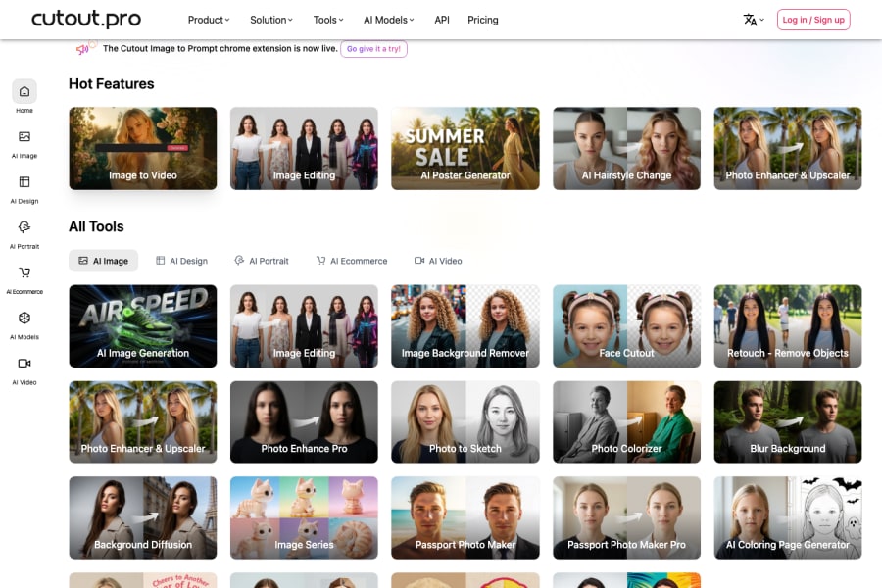The height and width of the screenshot is (588, 882).
Task: Click the Log in / Sign up button
Action: pos(813,19)
